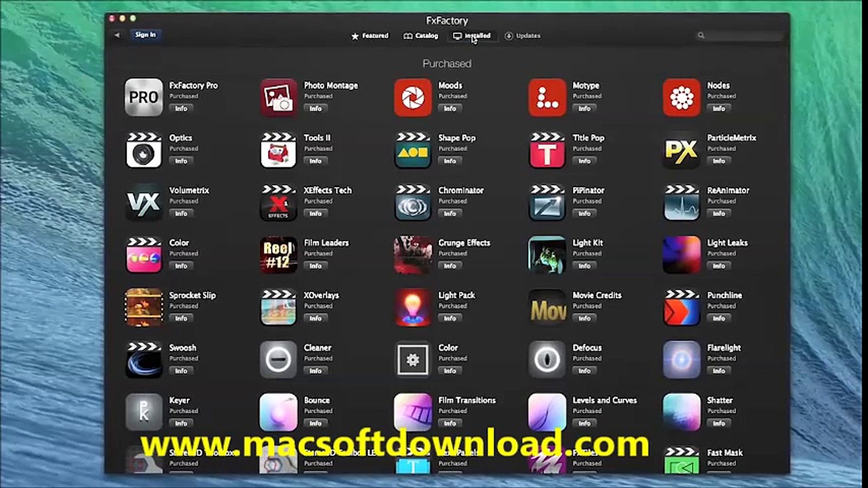Click the Sign In button
868x488 pixels.
point(145,34)
